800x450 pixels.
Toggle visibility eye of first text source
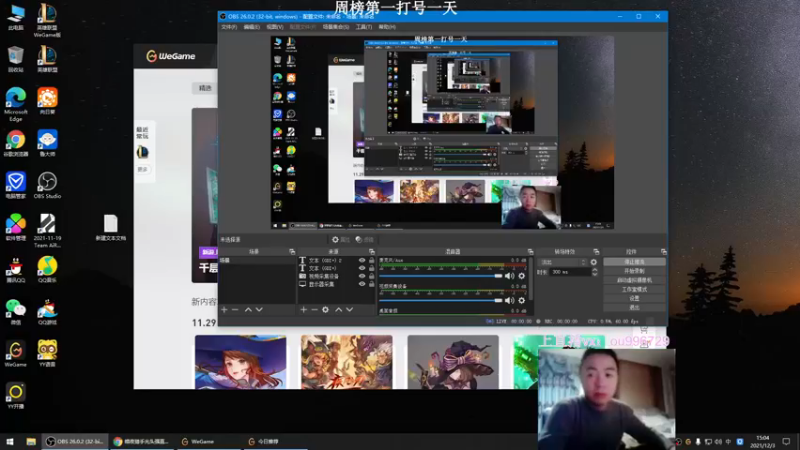(x=362, y=260)
